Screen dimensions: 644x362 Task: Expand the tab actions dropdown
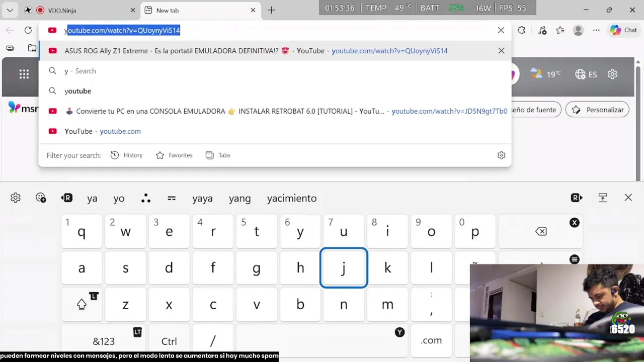tap(10, 10)
